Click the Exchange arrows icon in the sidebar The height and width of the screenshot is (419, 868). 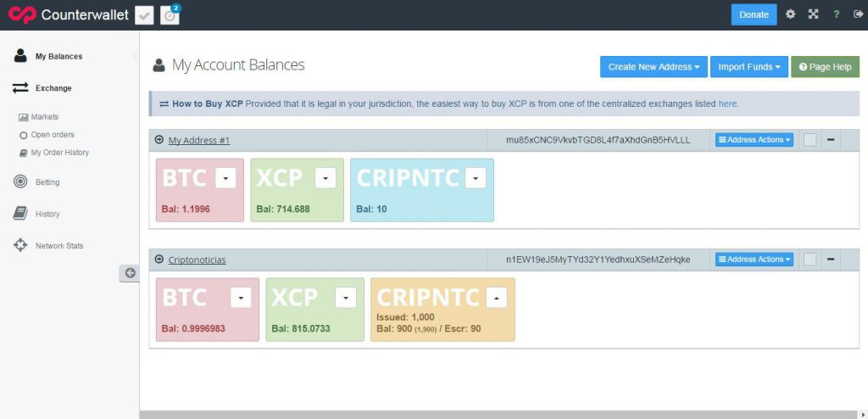pos(20,87)
